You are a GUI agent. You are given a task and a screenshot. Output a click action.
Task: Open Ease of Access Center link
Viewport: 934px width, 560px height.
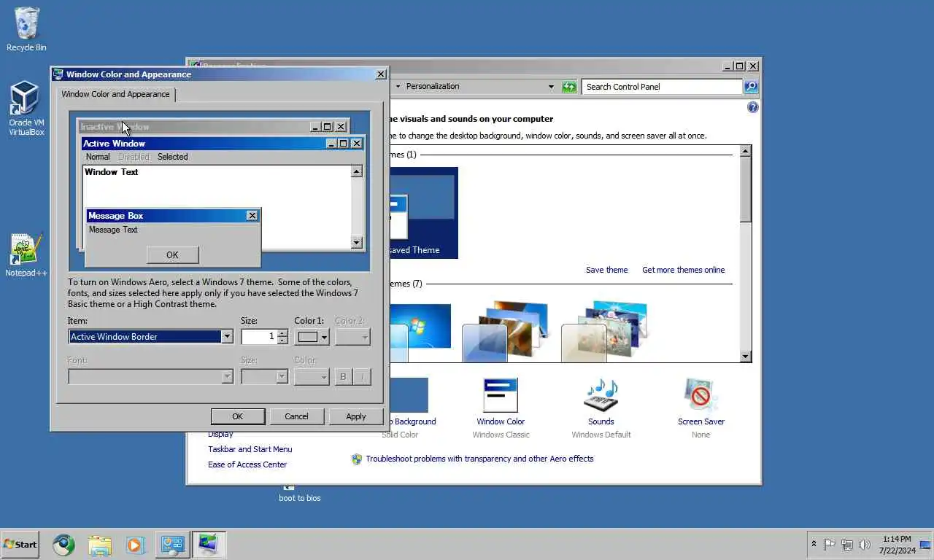point(247,464)
